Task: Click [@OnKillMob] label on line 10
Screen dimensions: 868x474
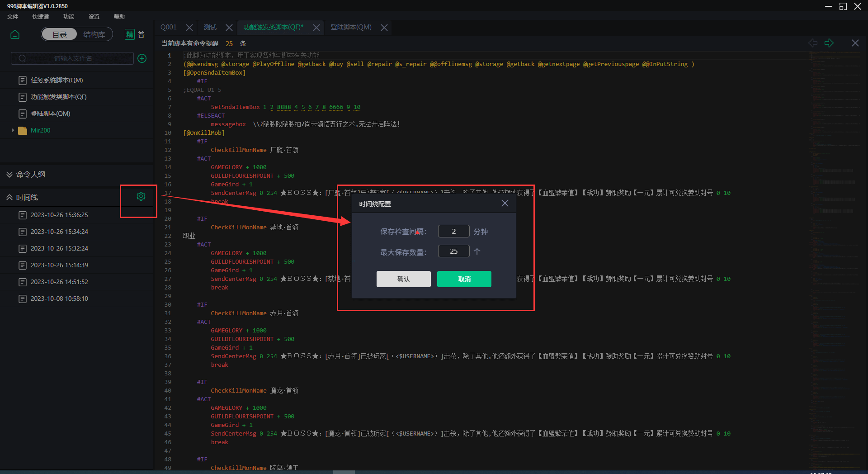Action: pos(204,133)
